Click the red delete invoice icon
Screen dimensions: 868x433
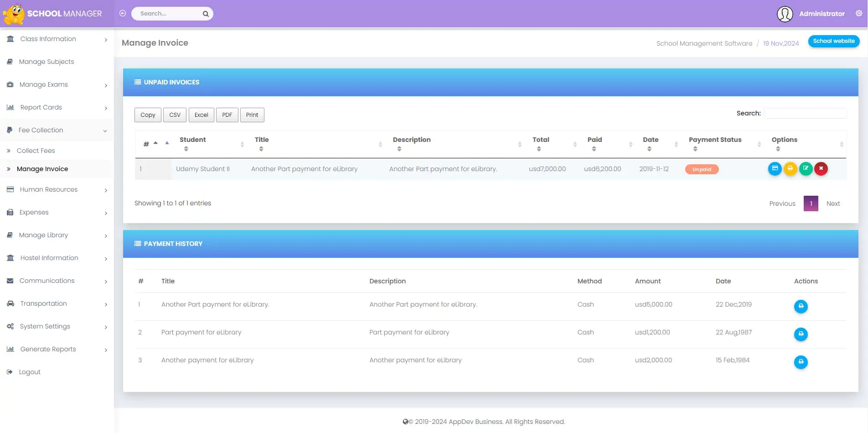821,169
